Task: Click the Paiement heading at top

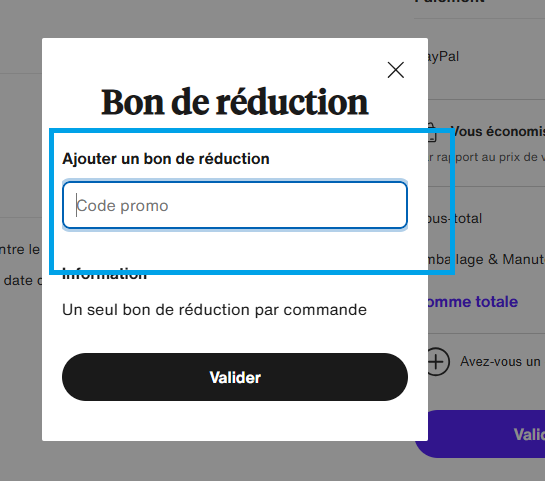Action: point(449,1)
